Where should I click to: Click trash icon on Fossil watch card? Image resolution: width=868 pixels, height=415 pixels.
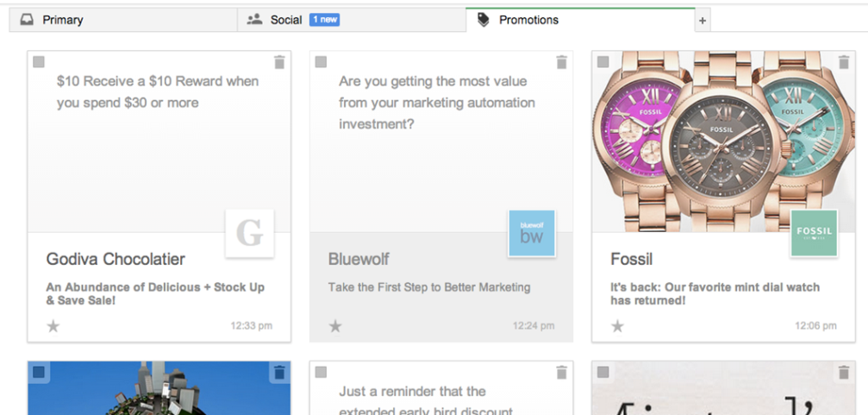coord(844,62)
